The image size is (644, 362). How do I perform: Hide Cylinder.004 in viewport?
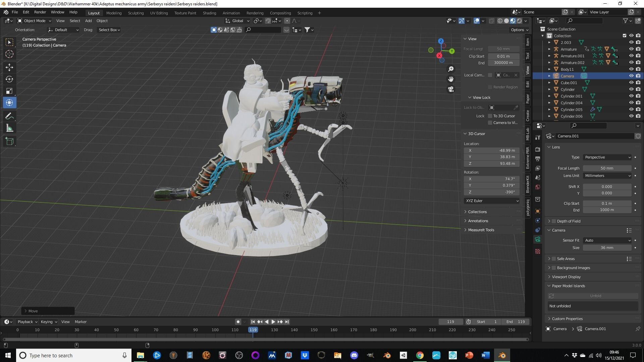631,103
